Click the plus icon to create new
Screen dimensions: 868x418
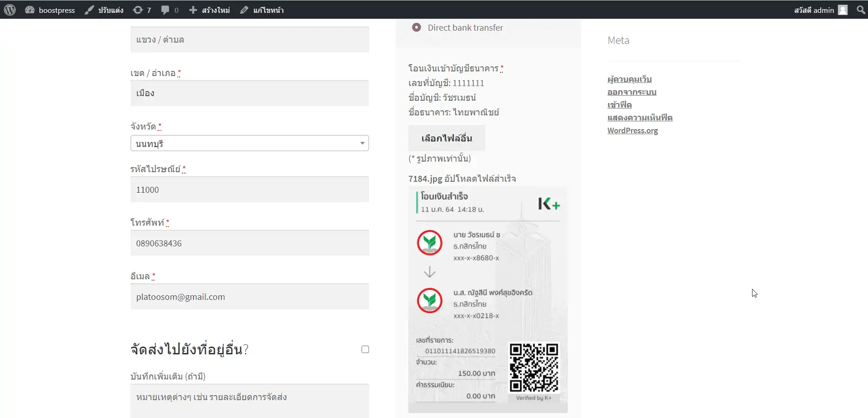193,10
